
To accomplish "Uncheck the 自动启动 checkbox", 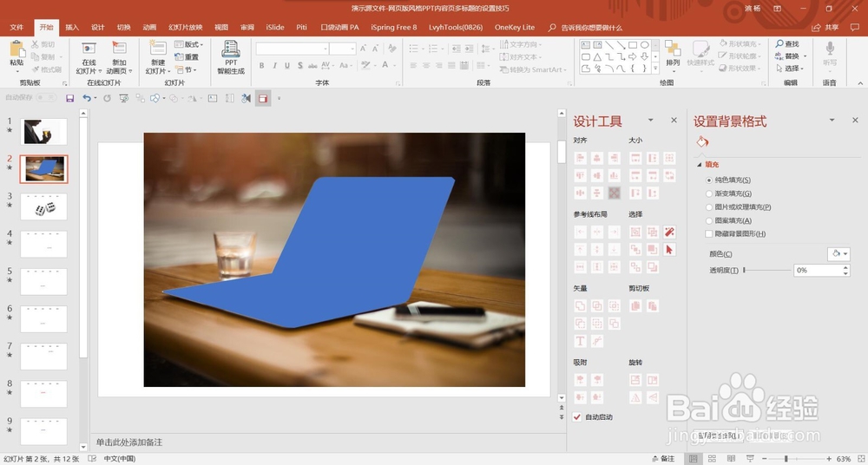I will [577, 416].
